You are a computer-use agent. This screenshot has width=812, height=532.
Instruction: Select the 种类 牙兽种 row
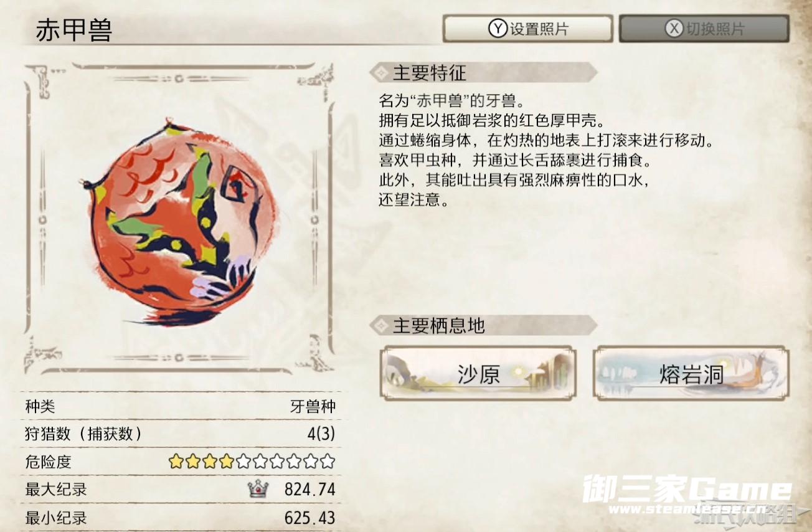(181, 407)
